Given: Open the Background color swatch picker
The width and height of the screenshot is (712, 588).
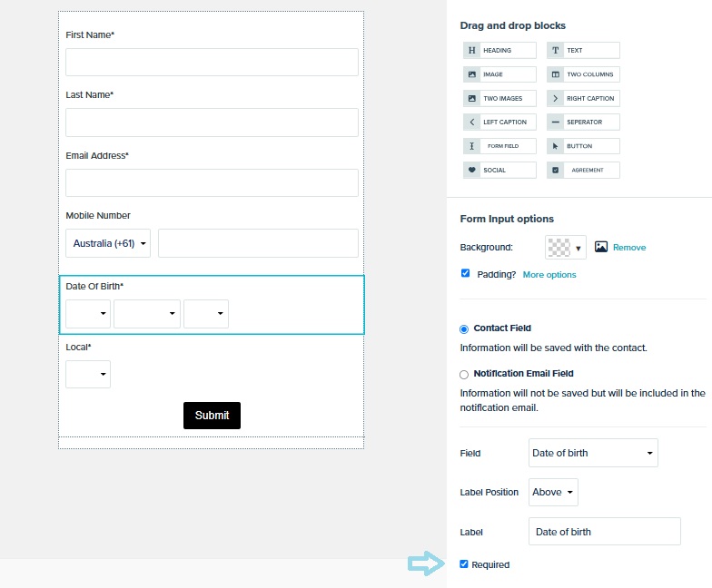Looking at the screenshot, I should click(x=565, y=247).
